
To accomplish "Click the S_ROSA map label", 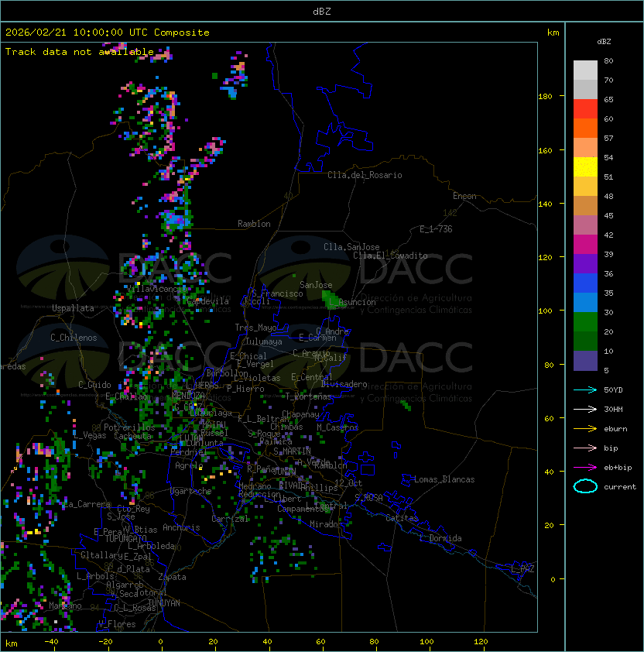I will (368, 498).
